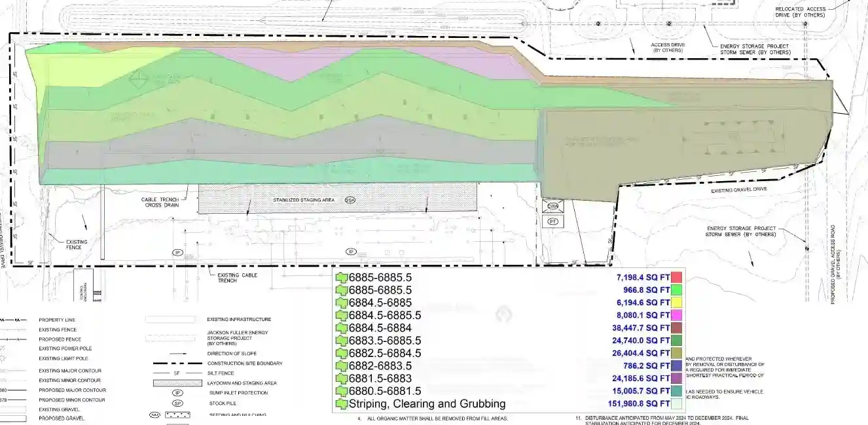Click the EXISTING CABLE TRENCH label
This screenshot has width=868, height=425.
238,277
